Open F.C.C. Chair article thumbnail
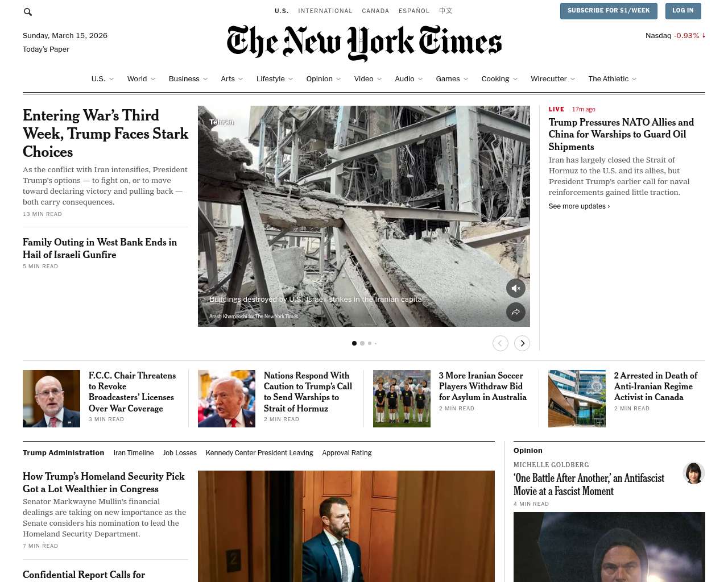This screenshot has height=582, width=728. [x=51, y=398]
